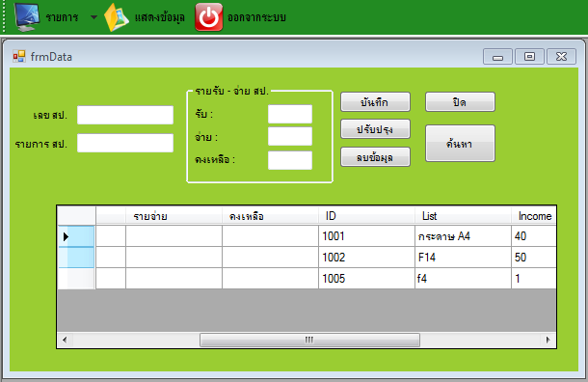Sort by Income column header
Viewport: 588px width, 382px height.
coord(534,216)
